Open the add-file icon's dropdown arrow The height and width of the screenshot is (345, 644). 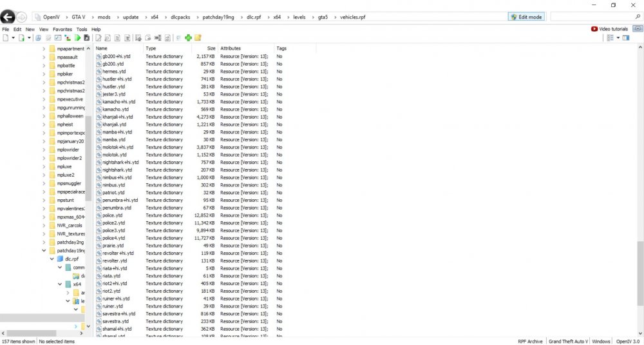[29, 38]
